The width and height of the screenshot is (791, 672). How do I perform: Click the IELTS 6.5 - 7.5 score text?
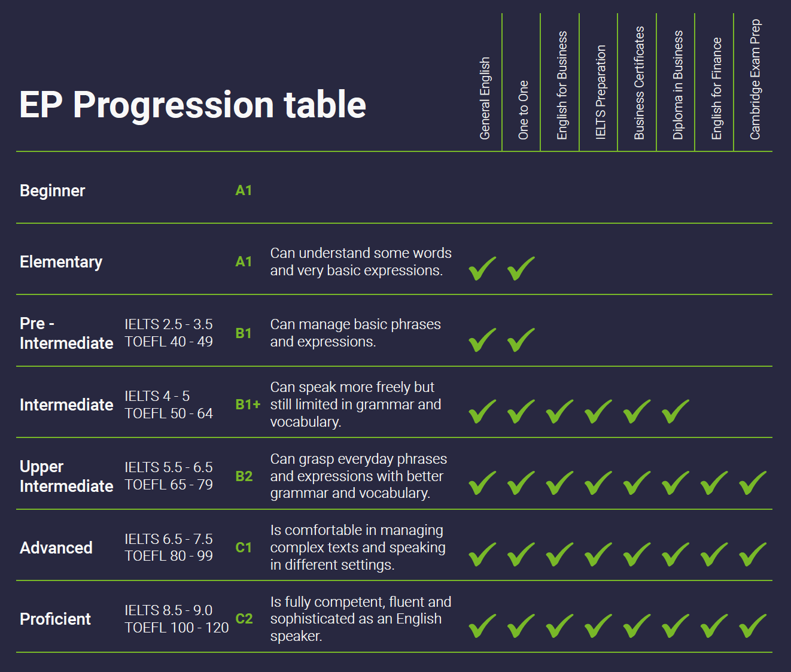click(169, 539)
